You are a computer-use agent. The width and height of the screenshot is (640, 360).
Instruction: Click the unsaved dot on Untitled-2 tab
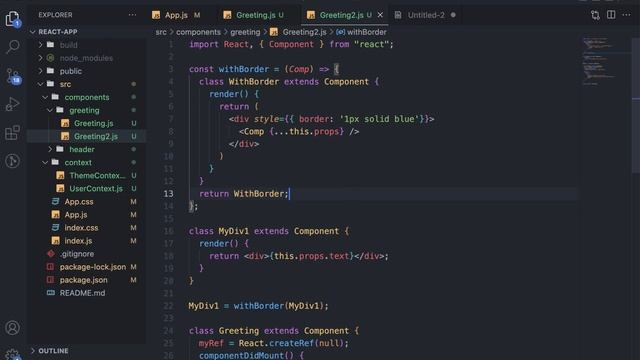click(x=453, y=15)
